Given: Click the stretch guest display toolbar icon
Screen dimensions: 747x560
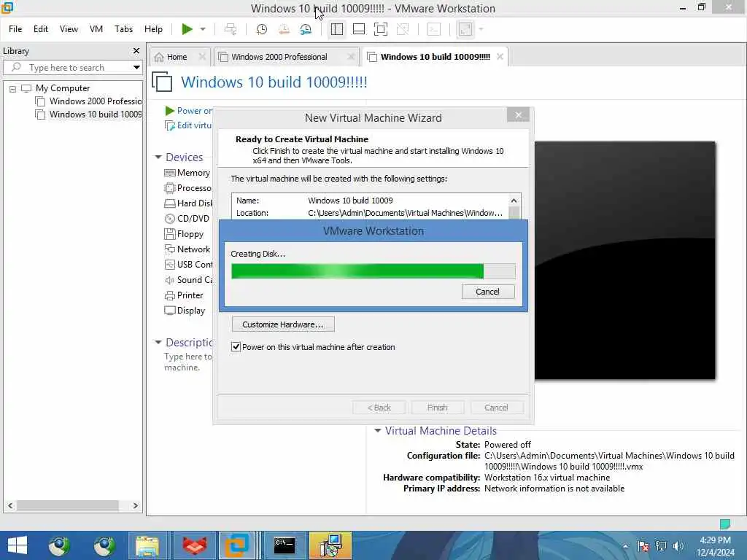Looking at the screenshot, I should tap(465, 29).
